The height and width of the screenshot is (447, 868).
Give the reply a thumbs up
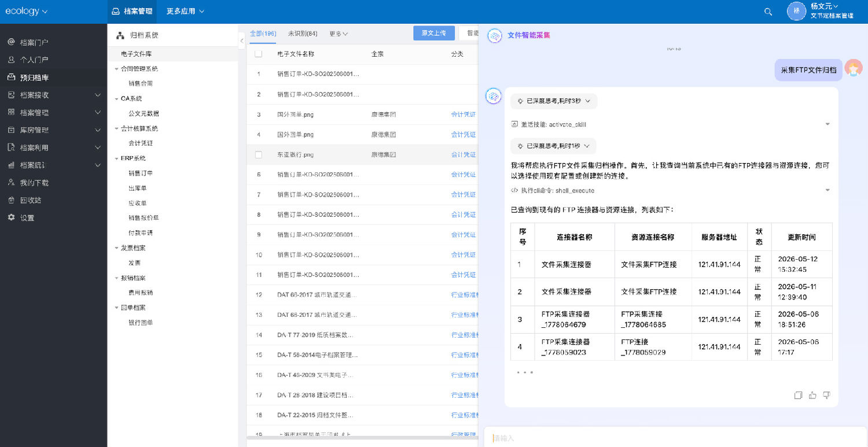(812, 396)
